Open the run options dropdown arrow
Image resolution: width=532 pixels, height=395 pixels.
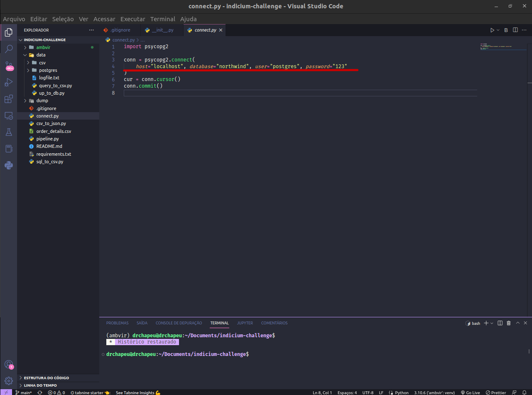tap(497, 29)
